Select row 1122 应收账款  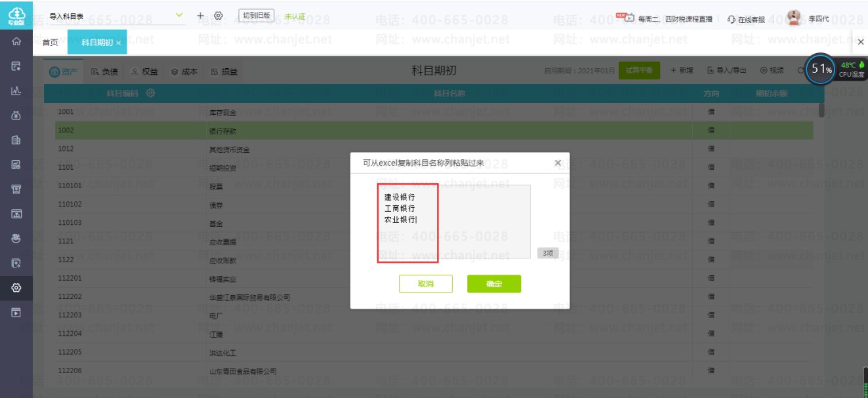pyautogui.click(x=434, y=260)
